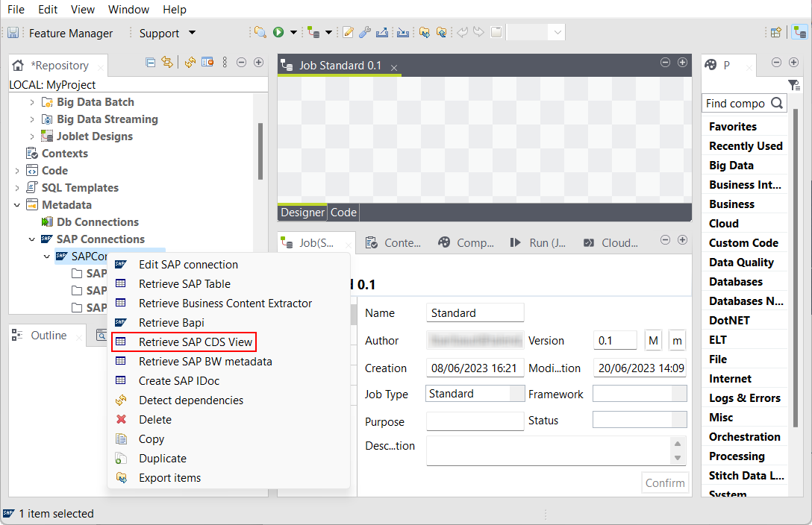Viewport: 812px width, 525px height.
Task: Expand the Big Data Batch node
Action: (x=32, y=102)
